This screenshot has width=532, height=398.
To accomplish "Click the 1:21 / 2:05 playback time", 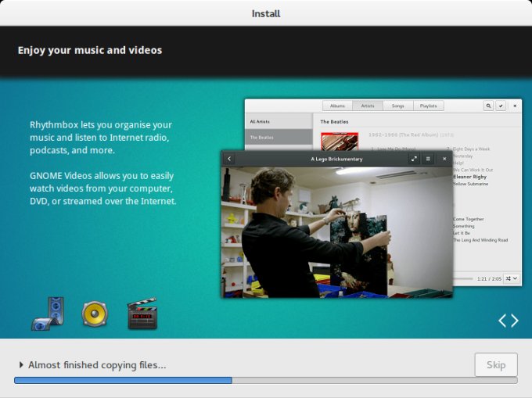I will tap(489, 278).
